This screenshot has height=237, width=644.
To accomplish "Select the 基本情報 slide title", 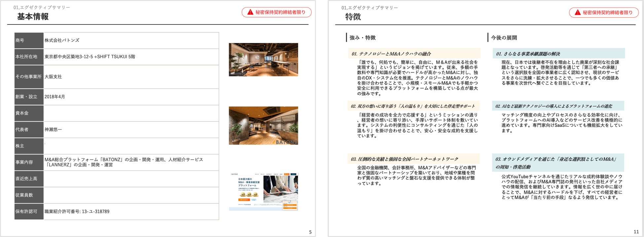I will pyautogui.click(x=33, y=17).
